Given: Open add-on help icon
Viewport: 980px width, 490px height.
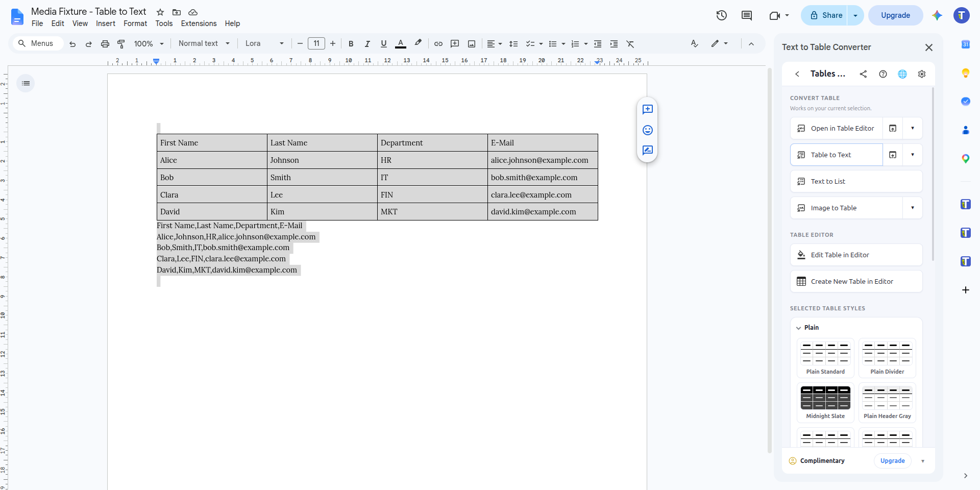Looking at the screenshot, I should (x=883, y=74).
